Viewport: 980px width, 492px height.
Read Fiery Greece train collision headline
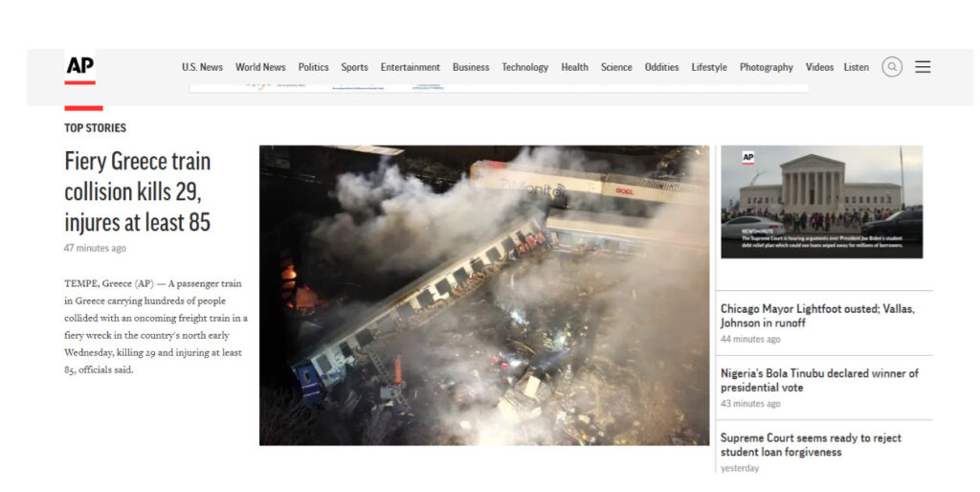point(138,191)
